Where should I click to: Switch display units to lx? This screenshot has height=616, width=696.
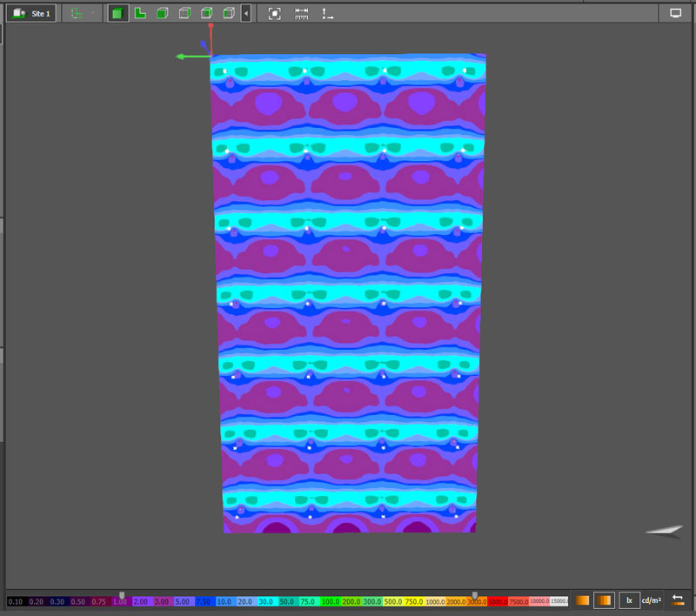[x=628, y=600]
